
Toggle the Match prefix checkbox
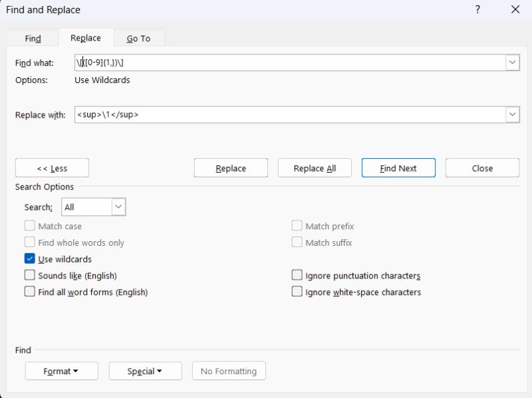coord(297,226)
